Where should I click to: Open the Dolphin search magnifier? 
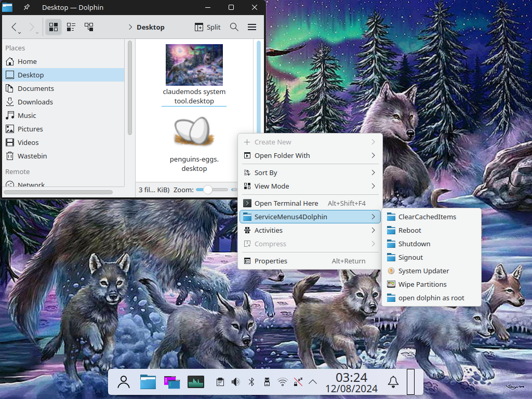[x=234, y=27]
